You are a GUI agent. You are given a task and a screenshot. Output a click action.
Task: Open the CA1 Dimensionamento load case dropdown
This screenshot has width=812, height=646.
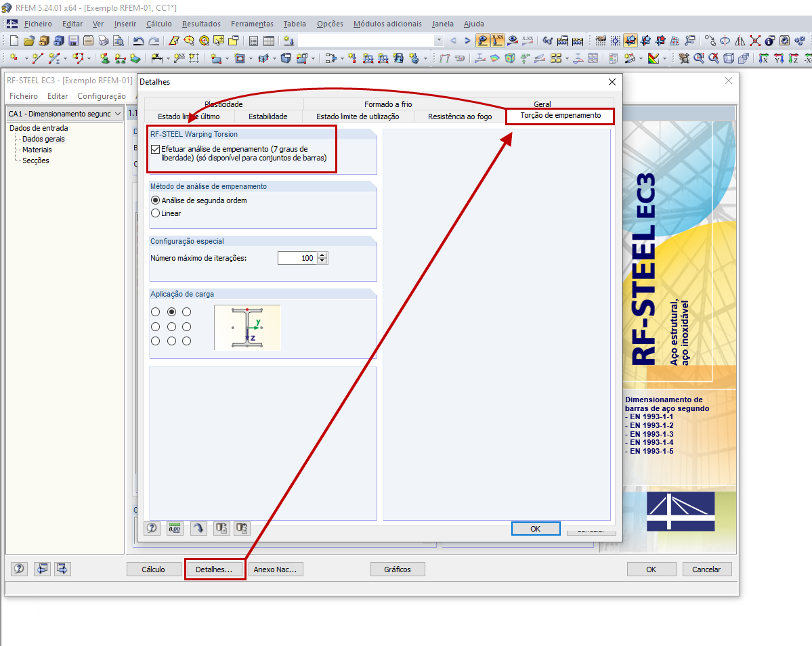click(118, 113)
